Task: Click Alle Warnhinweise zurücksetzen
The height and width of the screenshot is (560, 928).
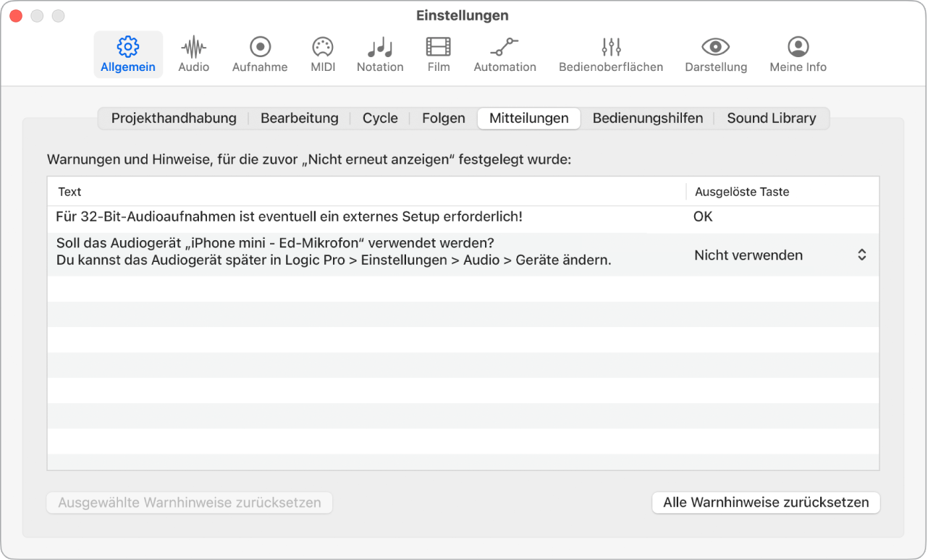Action: click(765, 503)
